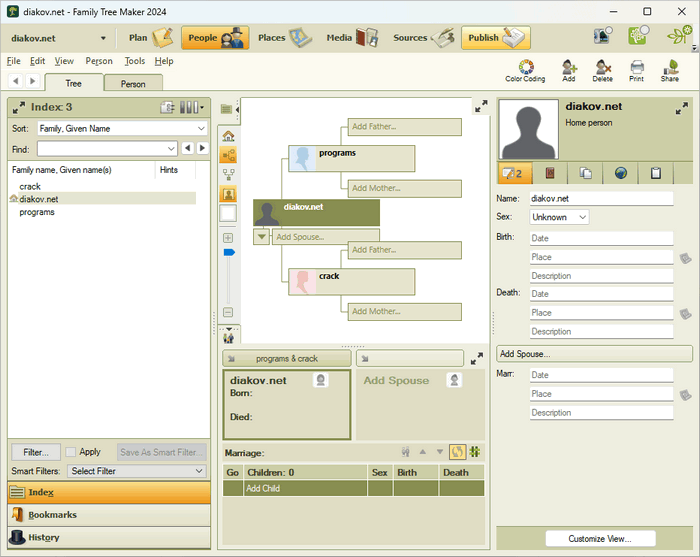
Task: Toggle the portrait display button in tree
Action: click(228, 194)
